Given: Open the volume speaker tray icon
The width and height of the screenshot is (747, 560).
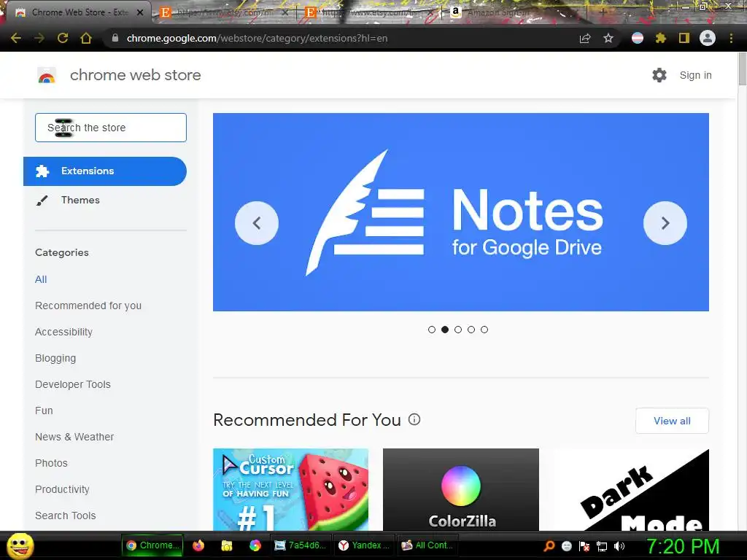Looking at the screenshot, I should pyautogui.click(x=619, y=545).
